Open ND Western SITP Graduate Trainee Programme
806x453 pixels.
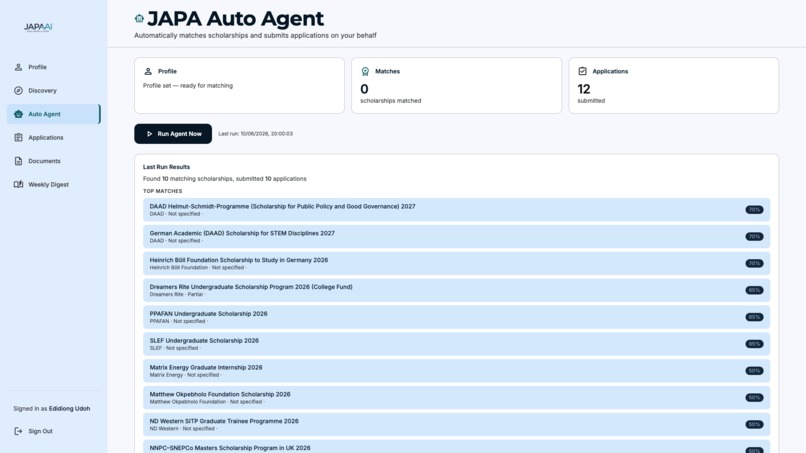coord(456,424)
